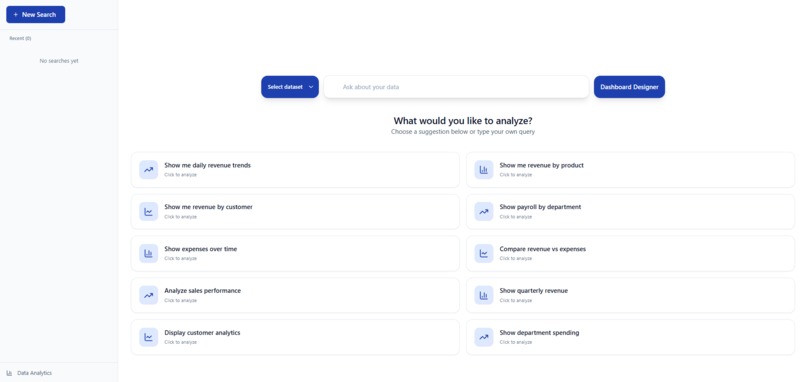The width and height of the screenshot is (806, 382).
Task: Open the Dashboard Designer
Action: click(629, 87)
